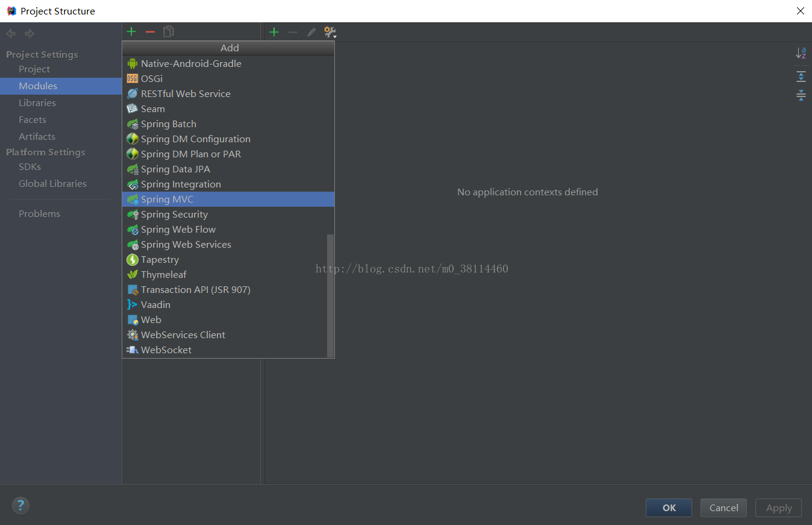Screen dimensions: 812x525
Task: Click the green plus add-context icon
Action: pos(274,32)
